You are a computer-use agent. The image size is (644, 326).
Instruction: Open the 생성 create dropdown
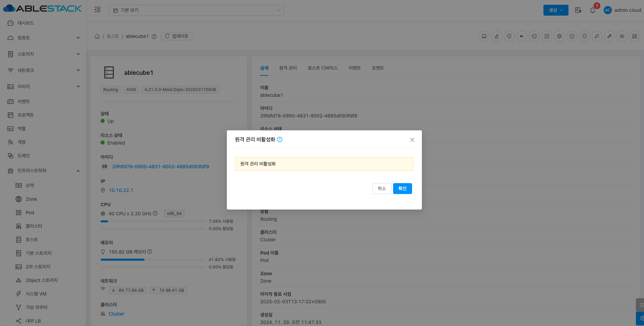[x=556, y=10]
